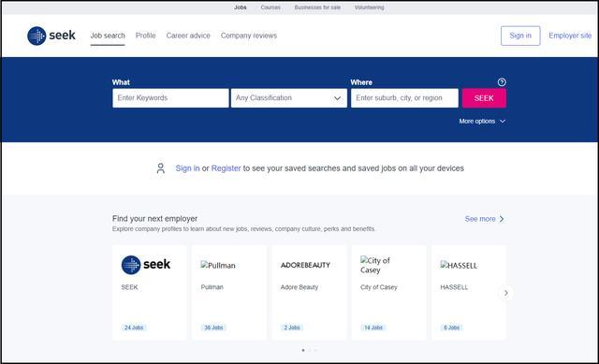The image size is (599, 364).
Task: Click the Pullman company name text
Action: (212, 287)
